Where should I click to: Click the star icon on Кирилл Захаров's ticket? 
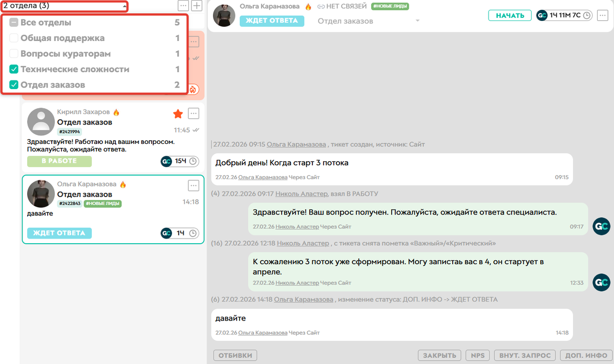pos(178,114)
